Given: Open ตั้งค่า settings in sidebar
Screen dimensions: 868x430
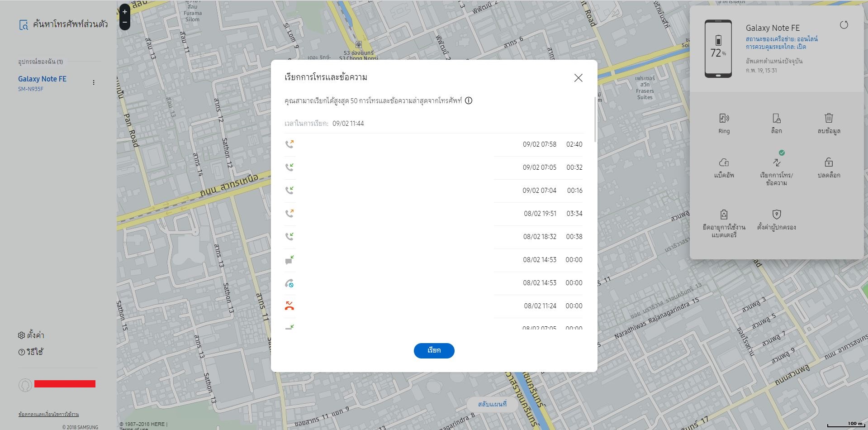Looking at the screenshot, I should point(31,335).
